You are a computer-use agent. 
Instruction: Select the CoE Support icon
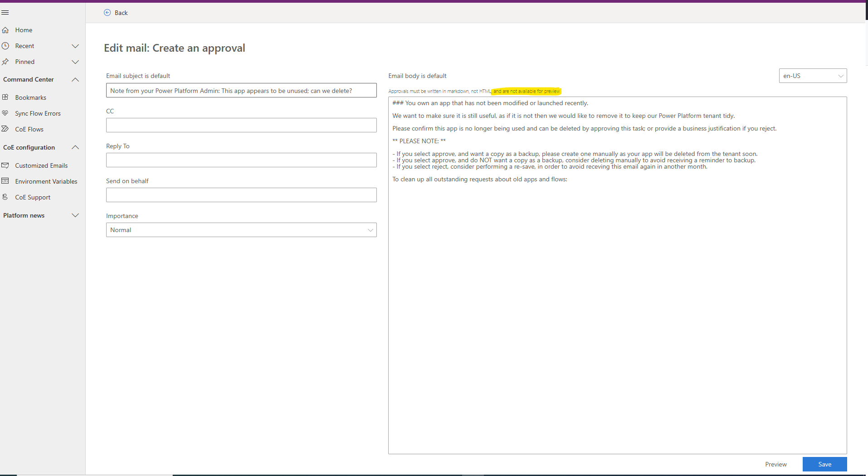(5, 197)
